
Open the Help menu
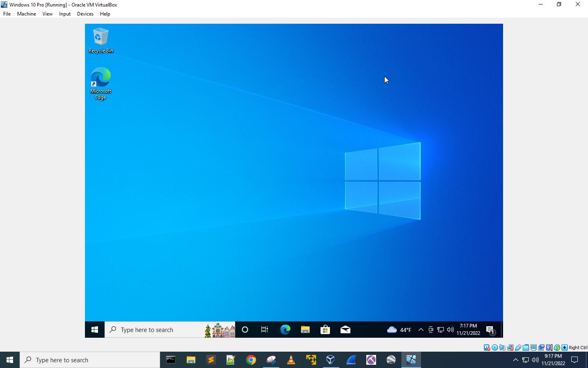pyautogui.click(x=105, y=14)
